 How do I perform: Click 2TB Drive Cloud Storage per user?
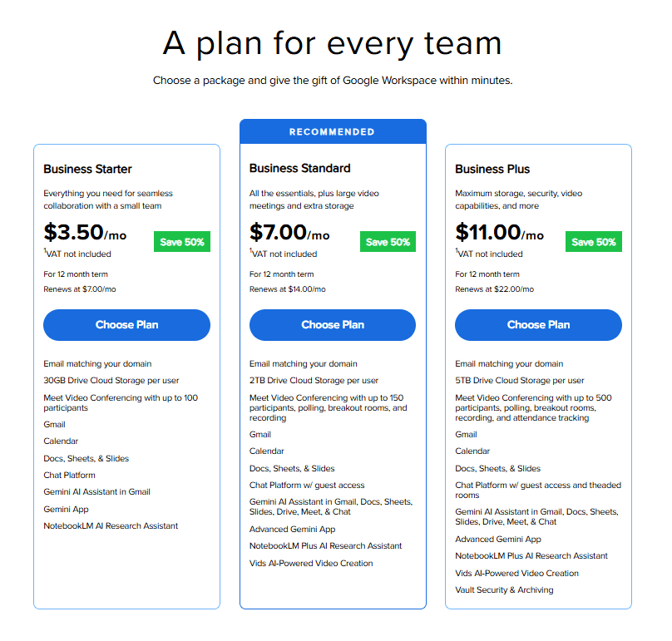pyautogui.click(x=316, y=380)
